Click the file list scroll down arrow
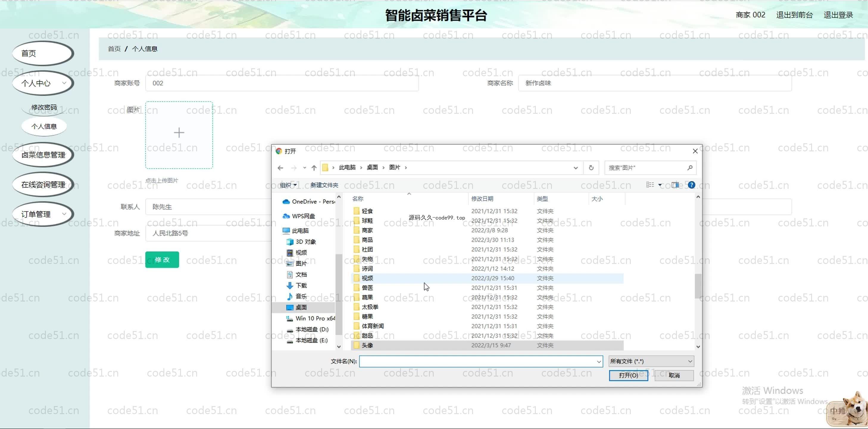The image size is (868, 429). [698, 347]
